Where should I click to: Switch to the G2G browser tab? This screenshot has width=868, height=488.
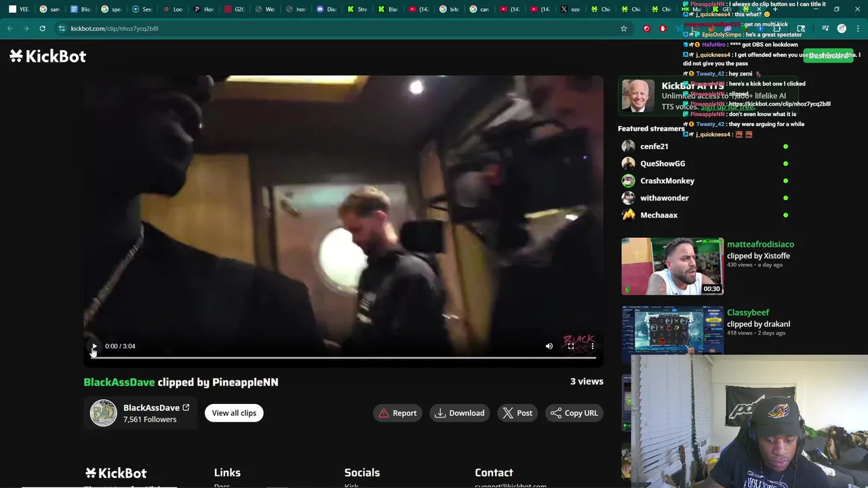pos(235,9)
